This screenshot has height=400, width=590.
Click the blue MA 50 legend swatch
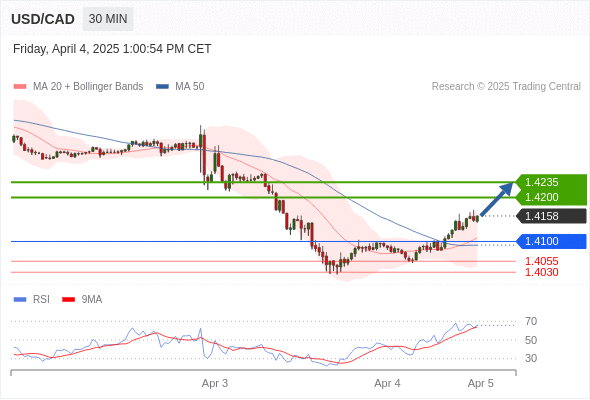point(162,87)
